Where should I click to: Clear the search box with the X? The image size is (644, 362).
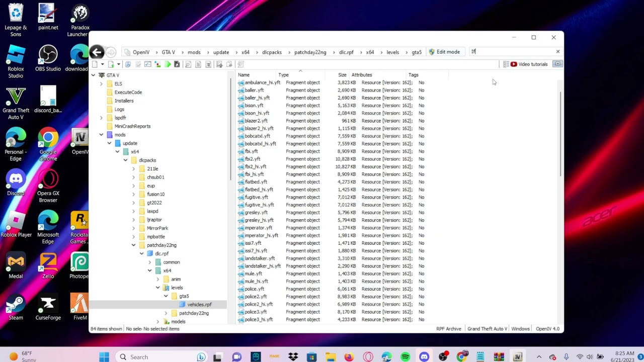557,52
